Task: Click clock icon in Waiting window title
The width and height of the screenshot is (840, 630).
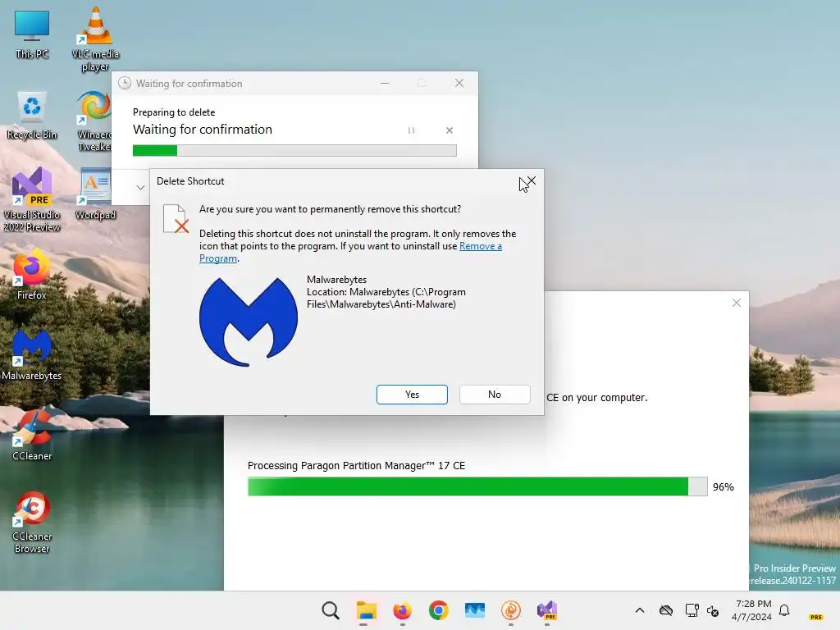Action: [125, 83]
